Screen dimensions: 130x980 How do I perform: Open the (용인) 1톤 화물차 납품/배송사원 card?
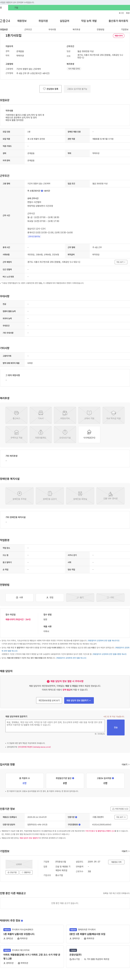[98, 934]
